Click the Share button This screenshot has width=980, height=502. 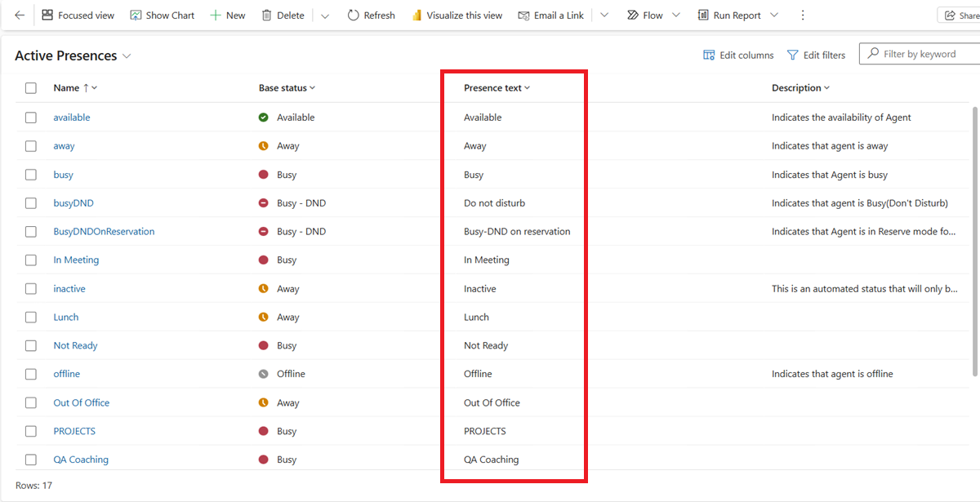960,16
